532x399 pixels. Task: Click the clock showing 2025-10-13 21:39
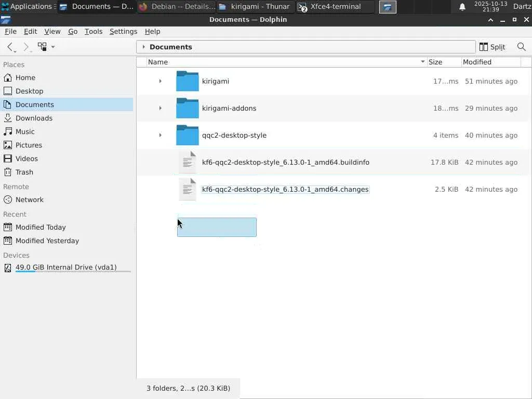click(x=490, y=6)
